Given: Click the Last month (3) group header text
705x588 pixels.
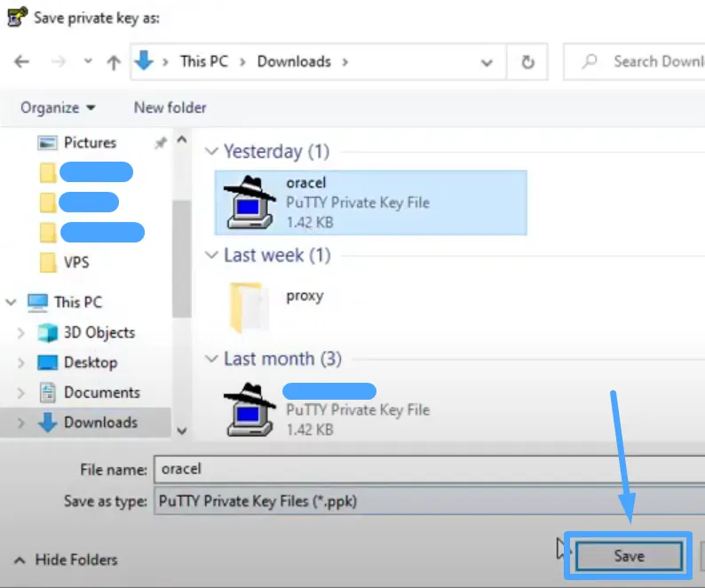Looking at the screenshot, I should [283, 359].
